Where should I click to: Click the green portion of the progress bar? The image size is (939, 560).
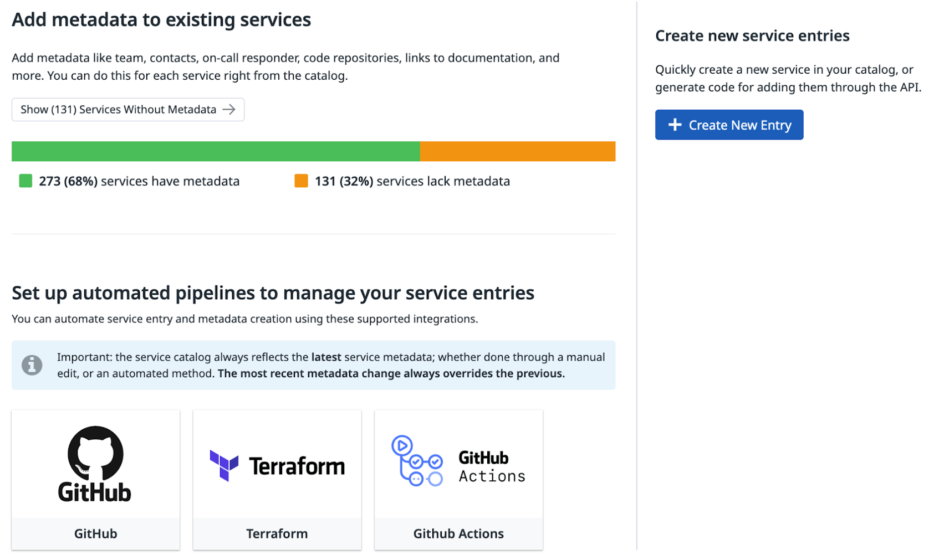[x=216, y=151]
